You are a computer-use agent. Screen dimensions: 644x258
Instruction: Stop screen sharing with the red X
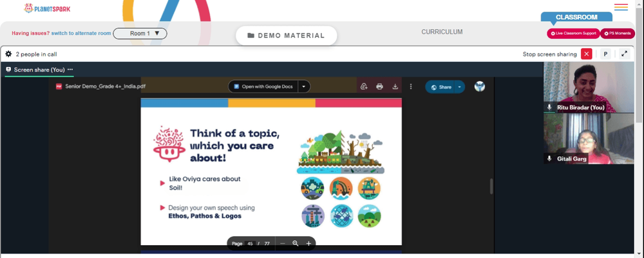point(587,54)
